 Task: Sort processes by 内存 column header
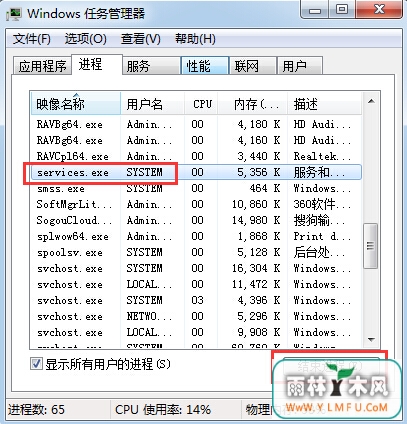[x=253, y=104]
